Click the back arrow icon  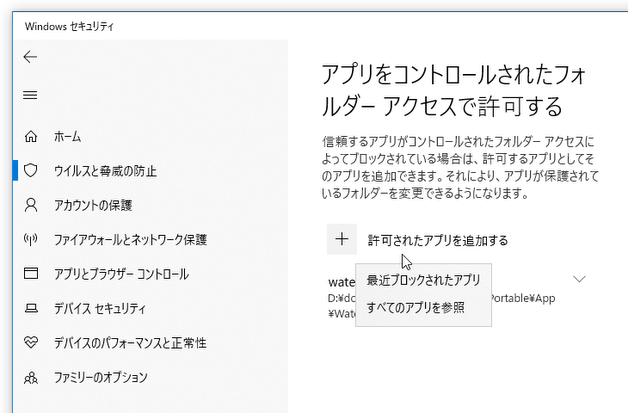pyautogui.click(x=30, y=57)
